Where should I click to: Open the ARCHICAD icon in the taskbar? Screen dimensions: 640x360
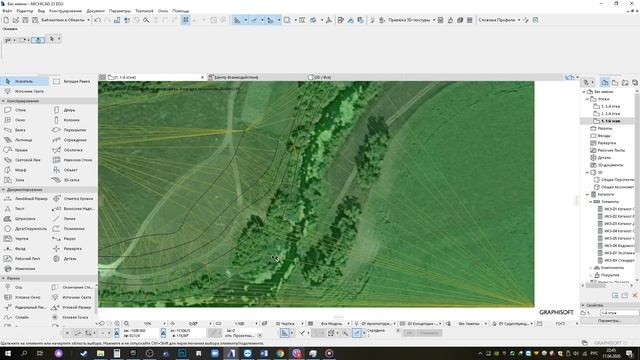[231, 353]
